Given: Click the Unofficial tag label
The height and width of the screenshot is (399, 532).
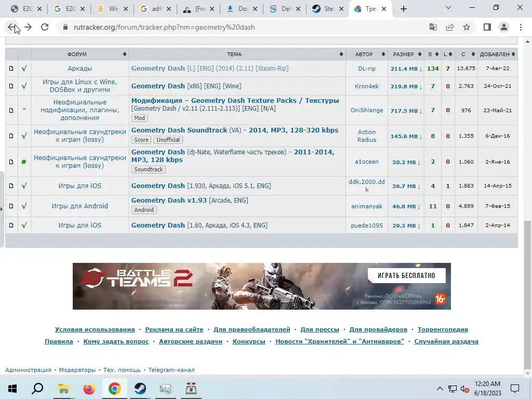Looking at the screenshot, I should pyautogui.click(x=168, y=140).
